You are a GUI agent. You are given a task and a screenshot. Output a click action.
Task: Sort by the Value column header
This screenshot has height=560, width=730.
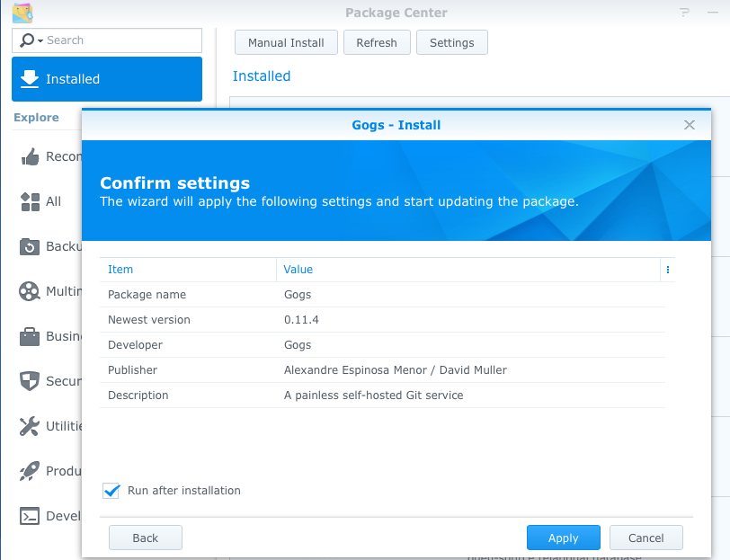click(x=468, y=270)
